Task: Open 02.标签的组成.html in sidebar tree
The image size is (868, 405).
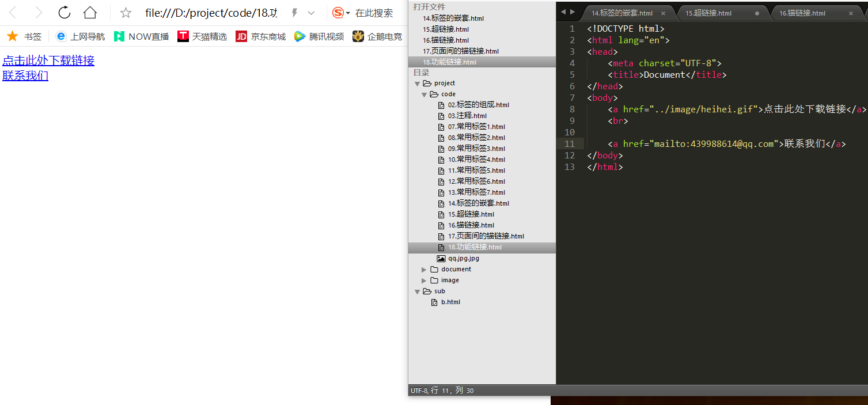Action: pyautogui.click(x=479, y=105)
